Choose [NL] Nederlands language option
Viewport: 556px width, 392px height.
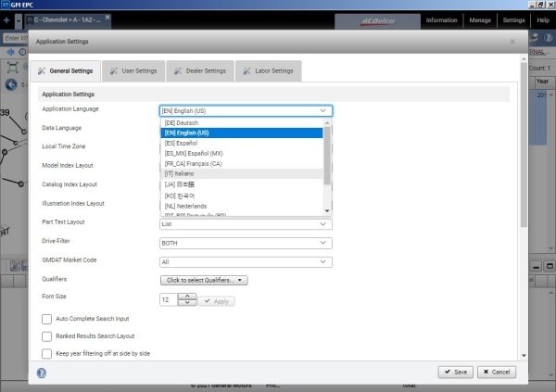click(242, 206)
